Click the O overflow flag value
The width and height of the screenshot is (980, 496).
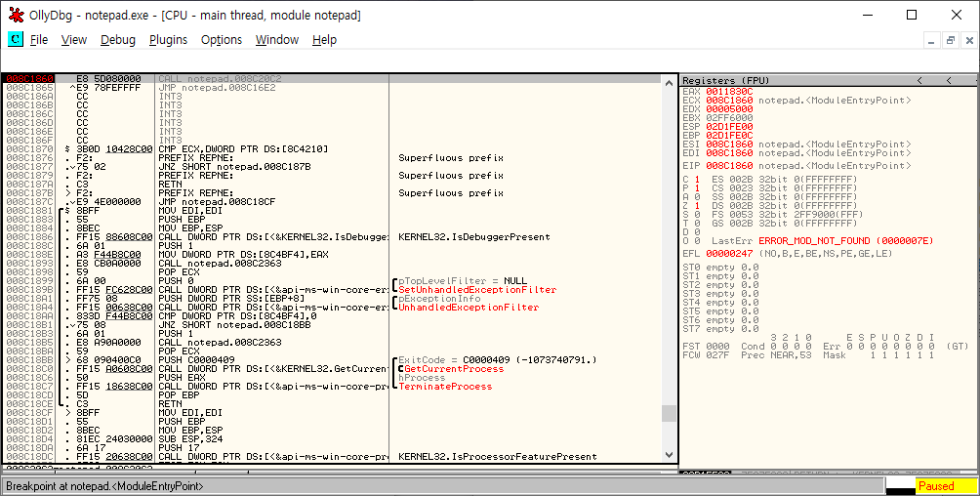[697, 241]
